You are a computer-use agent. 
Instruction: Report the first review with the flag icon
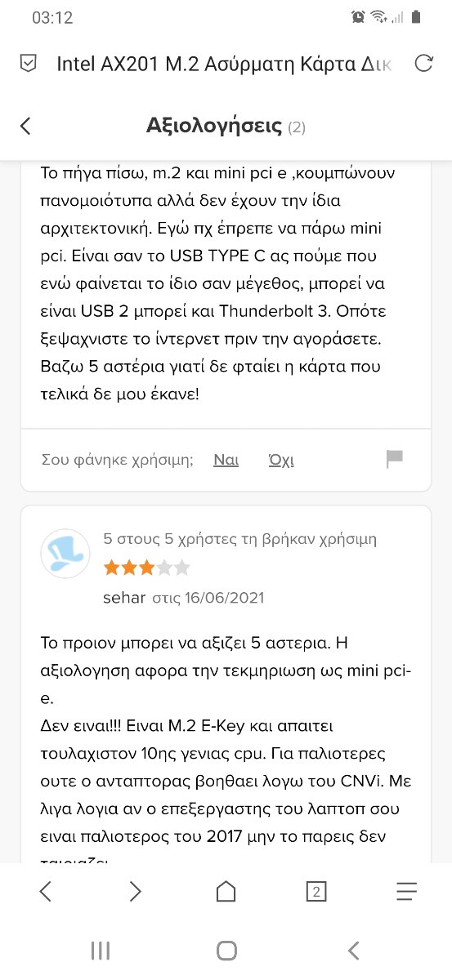click(x=395, y=459)
